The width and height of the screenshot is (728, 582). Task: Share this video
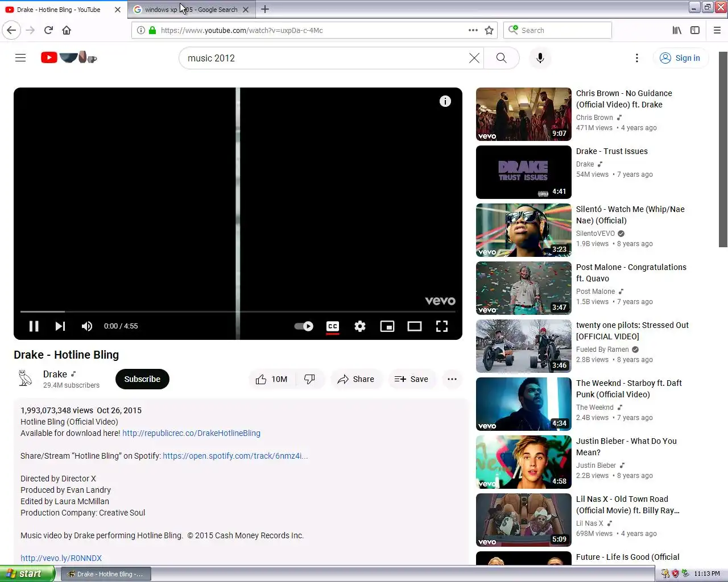355,379
